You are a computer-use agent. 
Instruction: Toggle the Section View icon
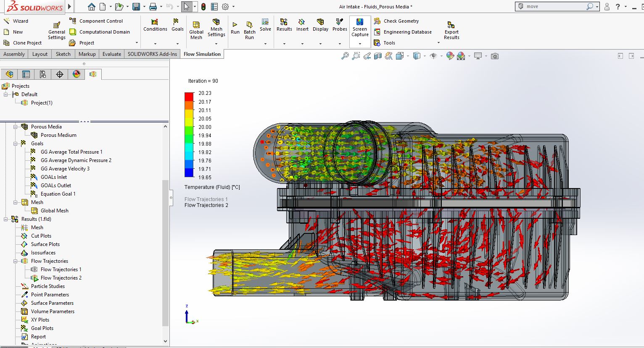point(378,56)
